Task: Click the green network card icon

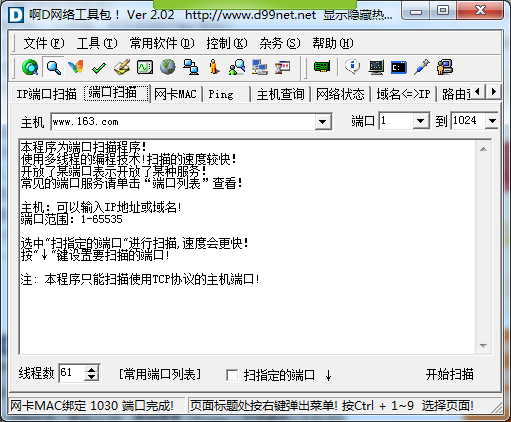Action: coord(322,67)
